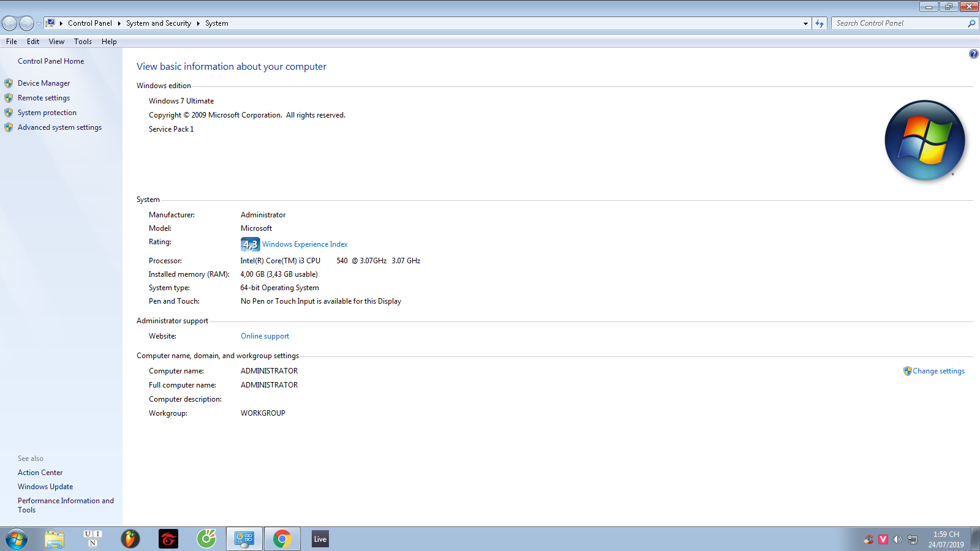The width and height of the screenshot is (980, 551).
Task: Open the Tools menu
Action: tap(83, 42)
